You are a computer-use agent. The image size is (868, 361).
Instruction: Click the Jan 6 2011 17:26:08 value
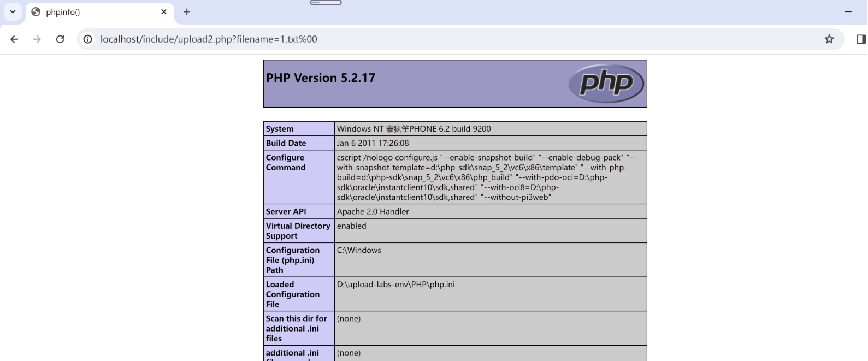coord(373,143)
